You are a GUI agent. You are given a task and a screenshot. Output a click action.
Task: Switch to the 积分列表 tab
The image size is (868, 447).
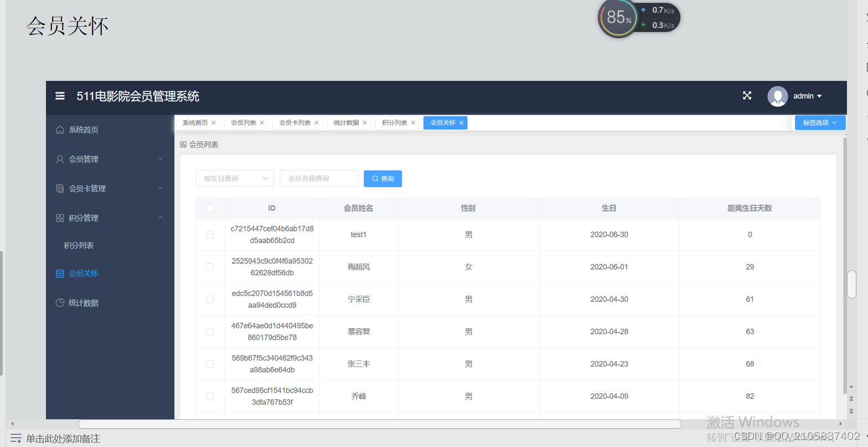(x=394, y=123)
